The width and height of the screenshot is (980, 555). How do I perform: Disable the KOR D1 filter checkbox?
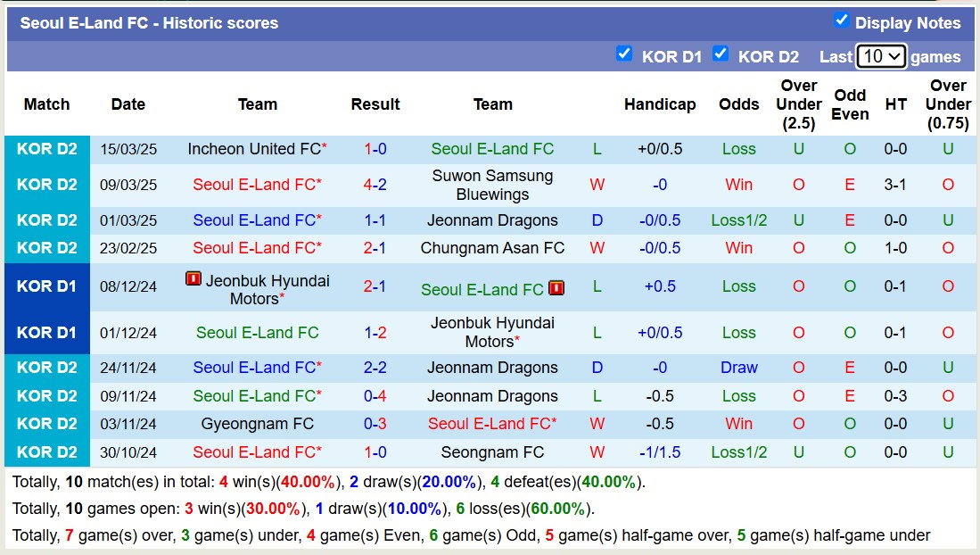624,54
